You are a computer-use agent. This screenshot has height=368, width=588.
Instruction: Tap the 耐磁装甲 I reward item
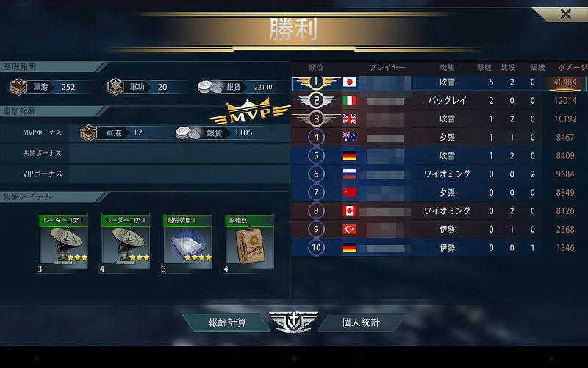click(x=187, y=244)
